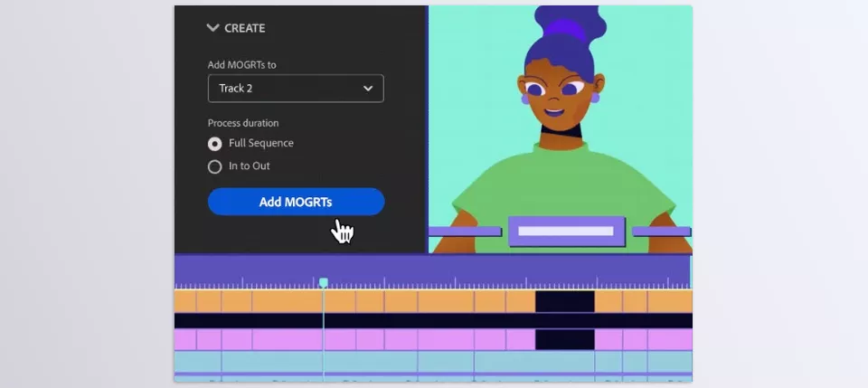
Task: Click the dark gap in the pink track
Action: [564, 339]
